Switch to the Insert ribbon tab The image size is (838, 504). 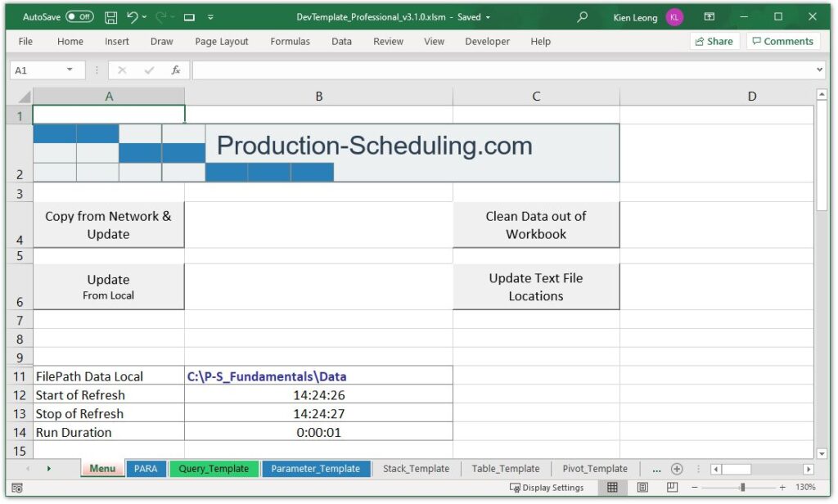click(116, 41)
